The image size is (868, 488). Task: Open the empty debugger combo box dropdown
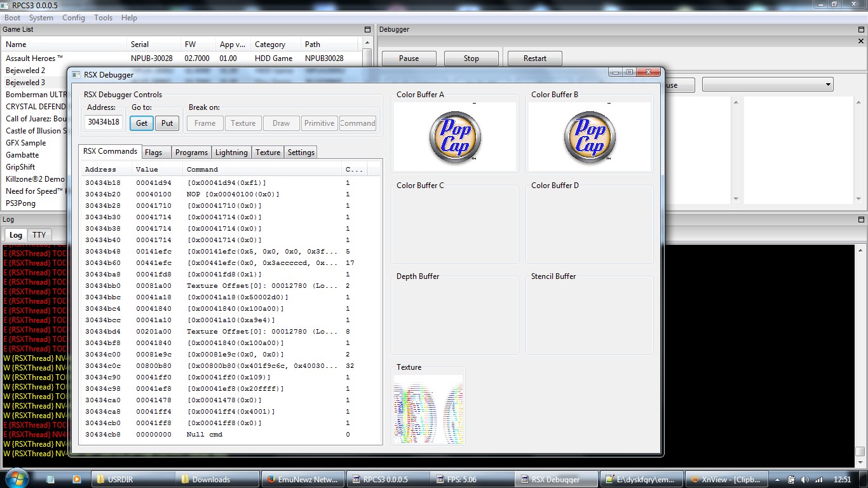pos(828,85)
